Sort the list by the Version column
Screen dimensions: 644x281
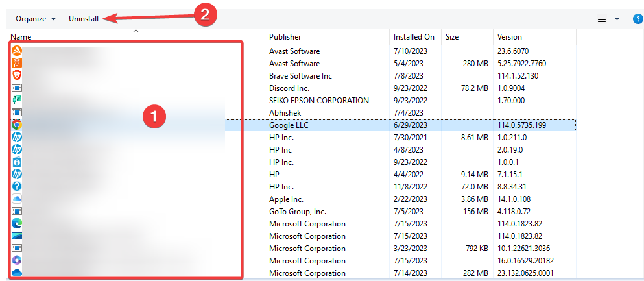pyautogui.click(x=510, y=37)
